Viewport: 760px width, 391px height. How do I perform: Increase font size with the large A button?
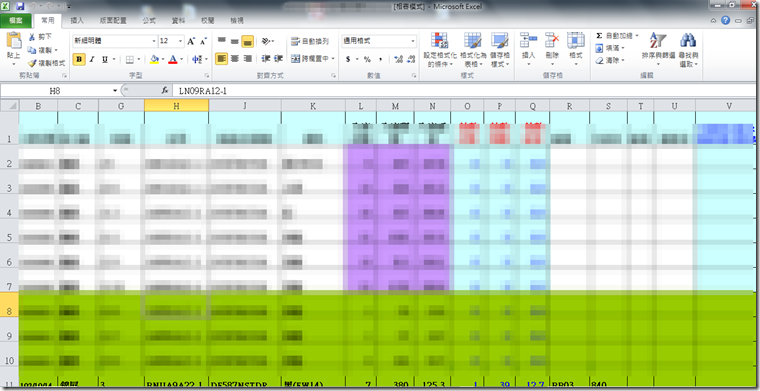(x=191, y=41)
